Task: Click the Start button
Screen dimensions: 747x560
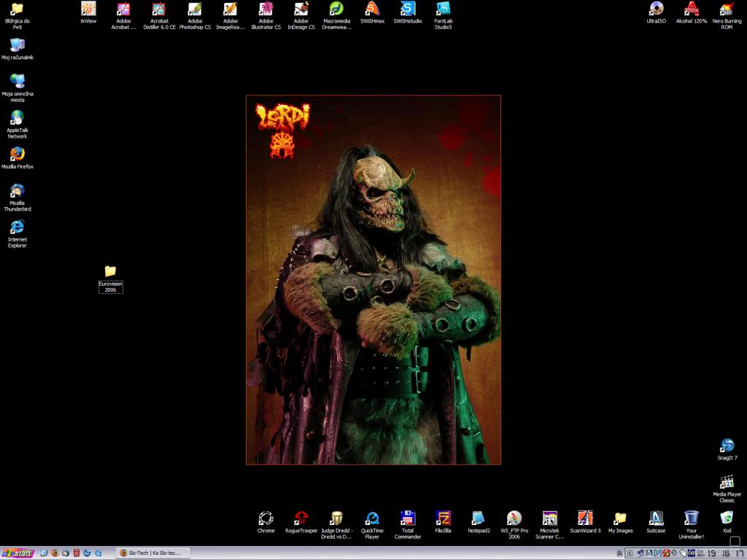Action: pos(18,553)
